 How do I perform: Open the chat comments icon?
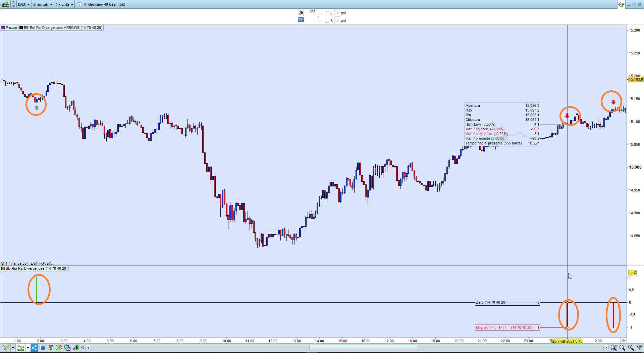pyautogui.click(x=43, y=348)
